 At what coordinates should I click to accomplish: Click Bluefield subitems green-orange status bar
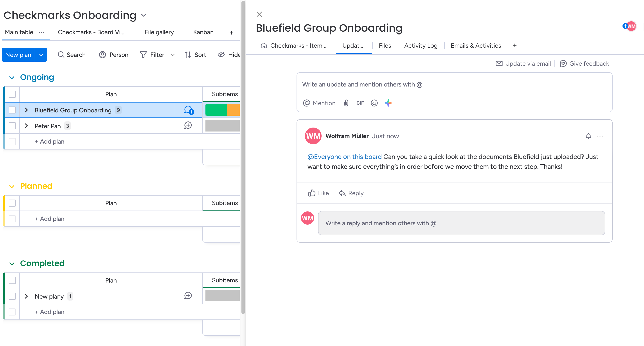point(223,110)
